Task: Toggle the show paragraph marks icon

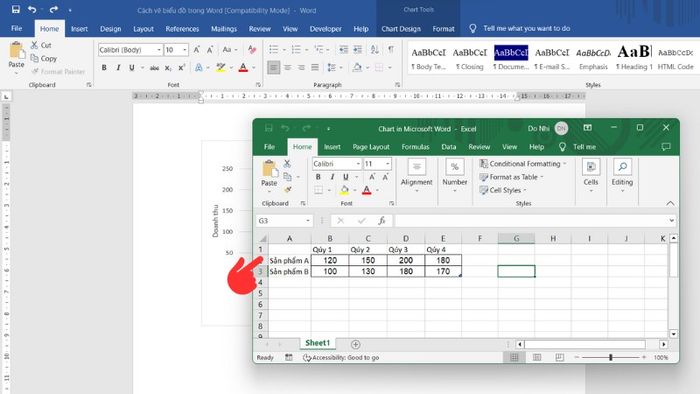Action: (391, 50)
